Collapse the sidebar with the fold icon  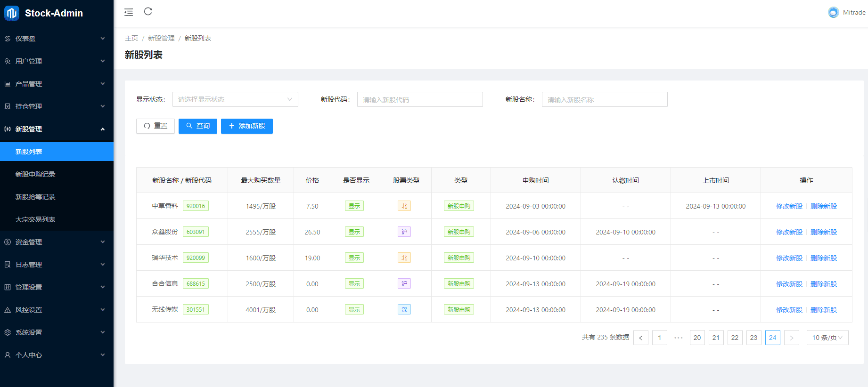129,12
